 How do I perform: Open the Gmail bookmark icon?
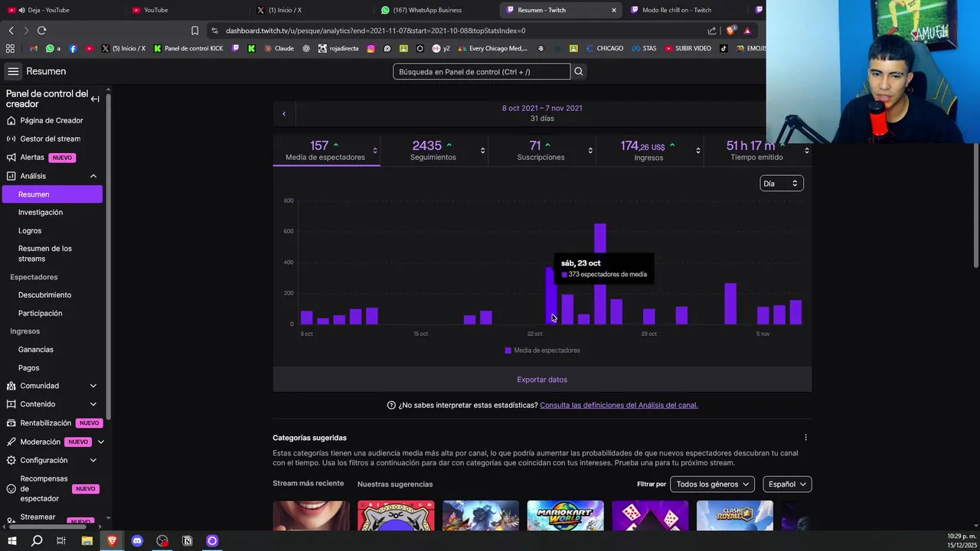pos(34,48)
